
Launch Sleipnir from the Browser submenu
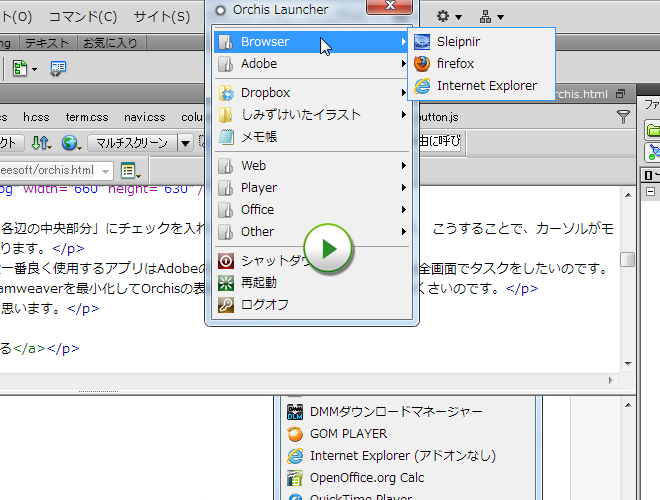482,42
